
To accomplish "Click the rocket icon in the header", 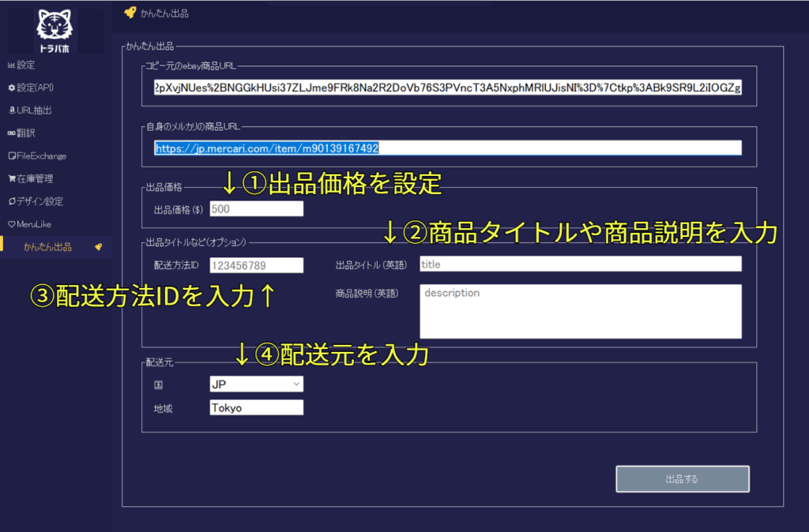I will 130,13.
